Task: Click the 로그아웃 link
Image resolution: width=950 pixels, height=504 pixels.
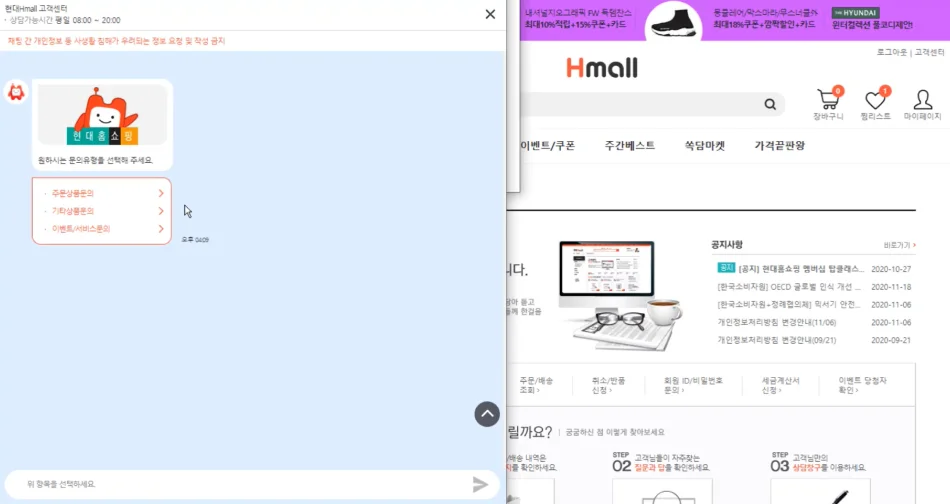Action: 892,53
